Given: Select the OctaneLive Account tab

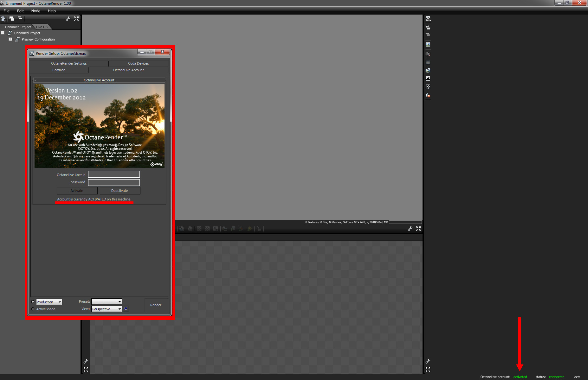Looking at the screenshot, I should [x=128, y=70].
